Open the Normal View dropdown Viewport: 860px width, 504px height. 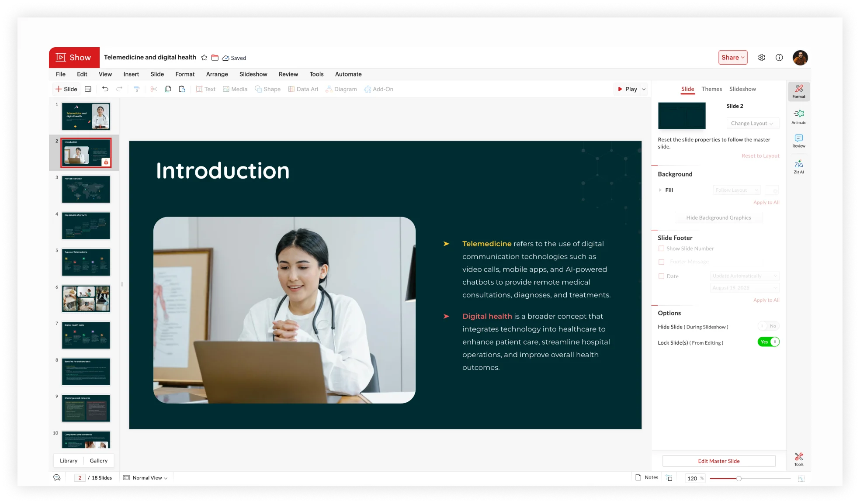(x=145, y=477)
